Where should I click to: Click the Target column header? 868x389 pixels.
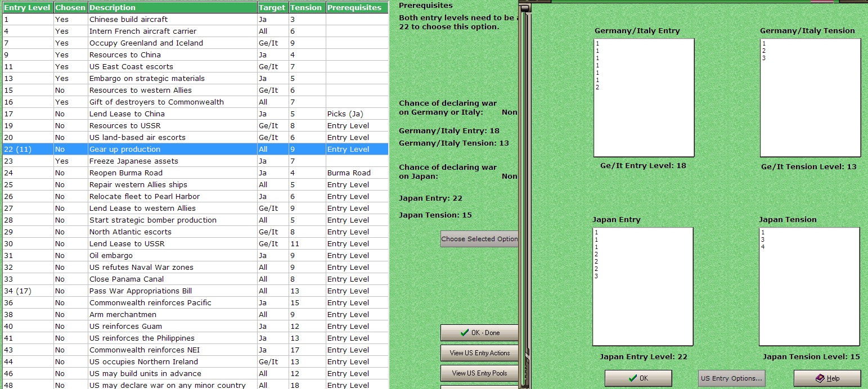273,7
